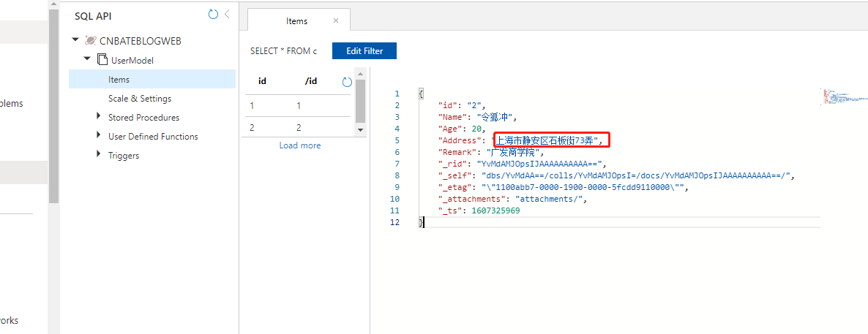
Task: Click the UserModel container icon
Action: click(102, 60)
